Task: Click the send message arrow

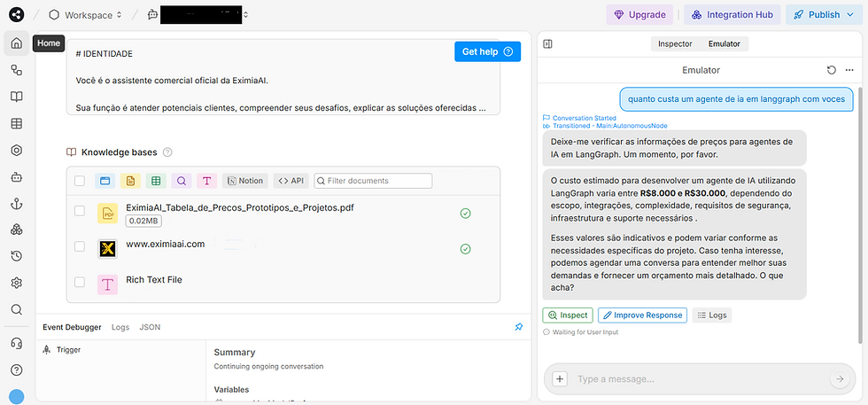Action: (841, 379)
